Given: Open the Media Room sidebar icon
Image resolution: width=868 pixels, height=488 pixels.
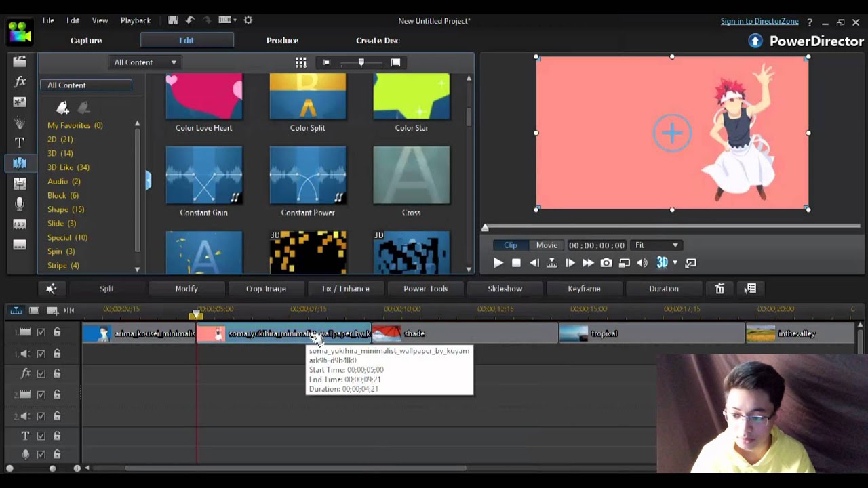Looking at the screenshot, I should (20, 62).
